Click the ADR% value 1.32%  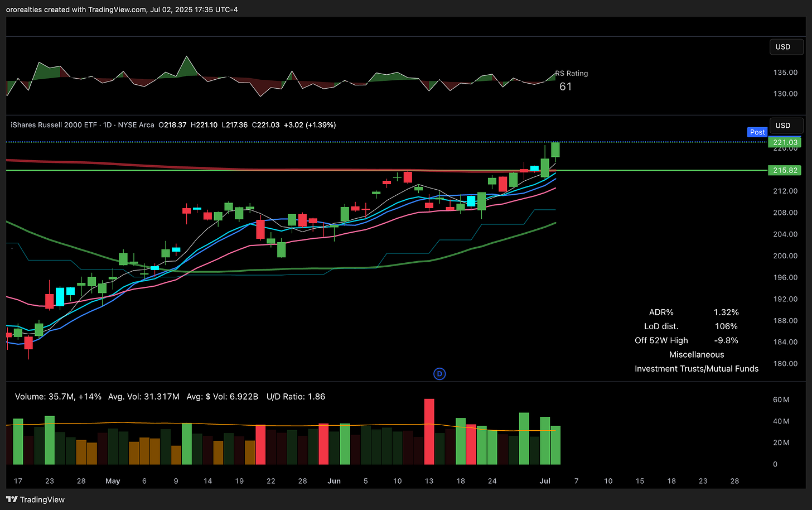click(726, 312)
